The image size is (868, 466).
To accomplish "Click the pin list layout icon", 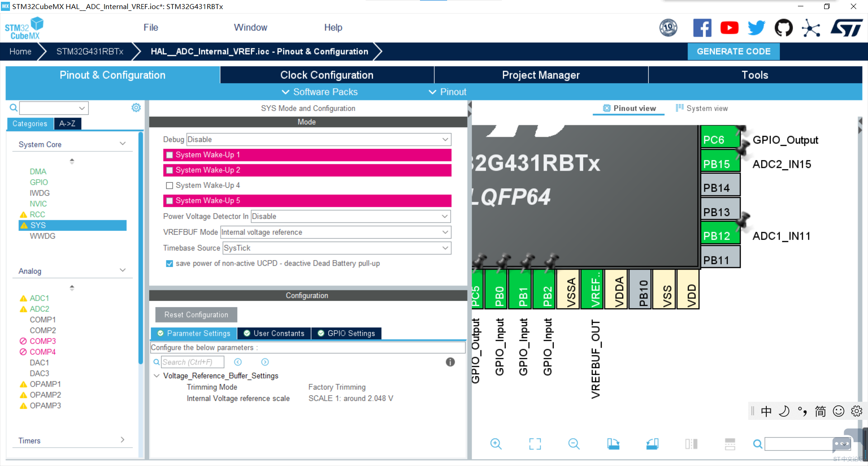I will 730,444.
